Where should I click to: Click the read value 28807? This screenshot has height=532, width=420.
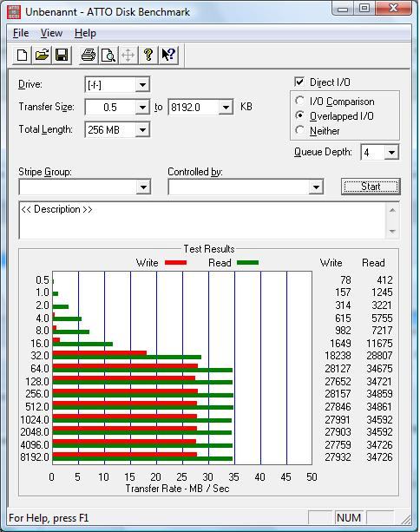tap(379, 356)
